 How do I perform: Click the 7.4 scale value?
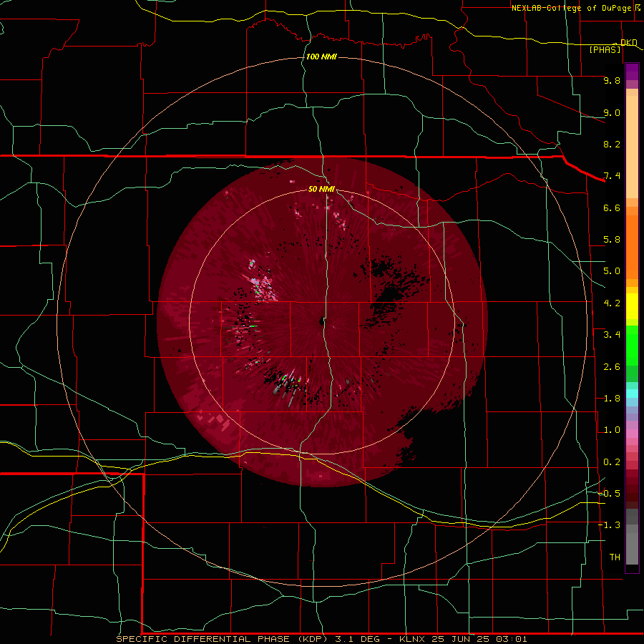coord(612,176)
